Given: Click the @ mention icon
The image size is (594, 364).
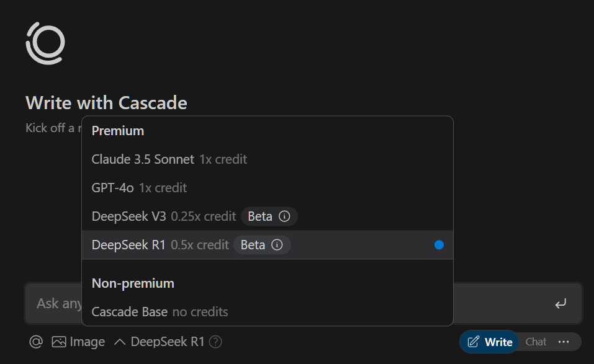Looking at the screenshot, I should 36,342.
